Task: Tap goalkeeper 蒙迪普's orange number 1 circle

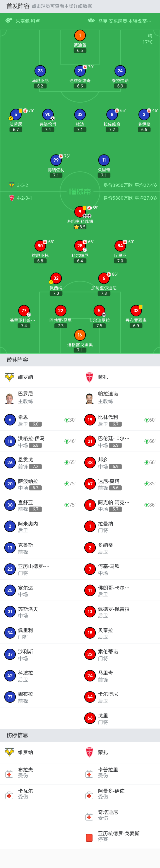Action: (x=80, y=35)
